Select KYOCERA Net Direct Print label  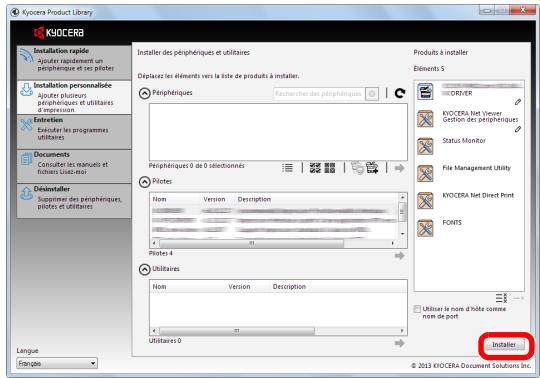[478, 195]
